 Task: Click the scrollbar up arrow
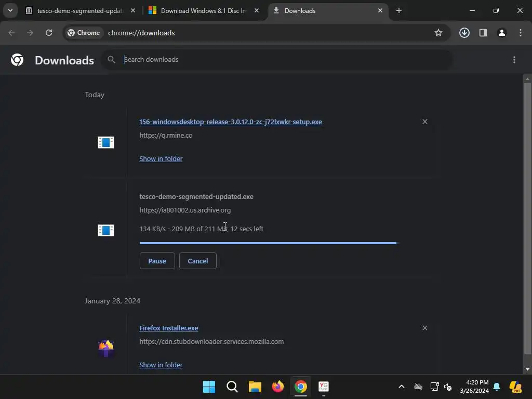[527, 79]
